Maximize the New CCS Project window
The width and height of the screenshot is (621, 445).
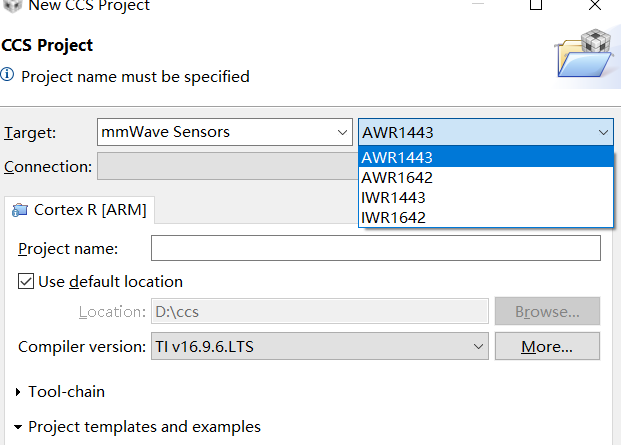point(536,5)
